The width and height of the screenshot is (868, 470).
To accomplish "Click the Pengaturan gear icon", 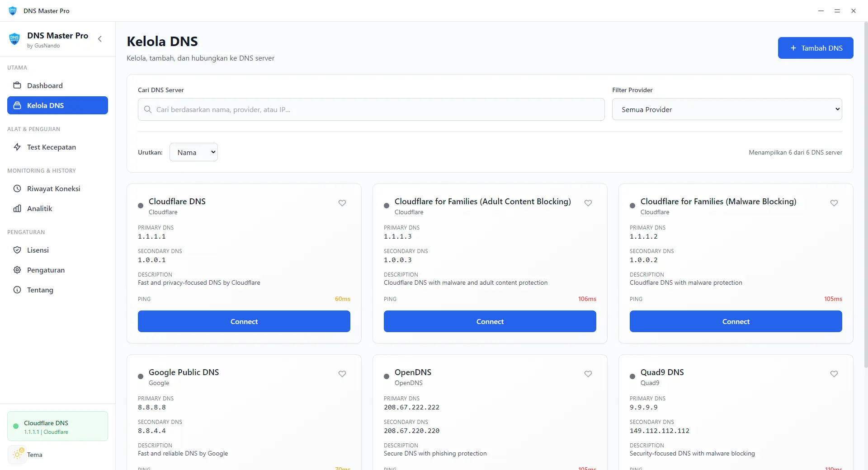I will (x=17, y=270).
